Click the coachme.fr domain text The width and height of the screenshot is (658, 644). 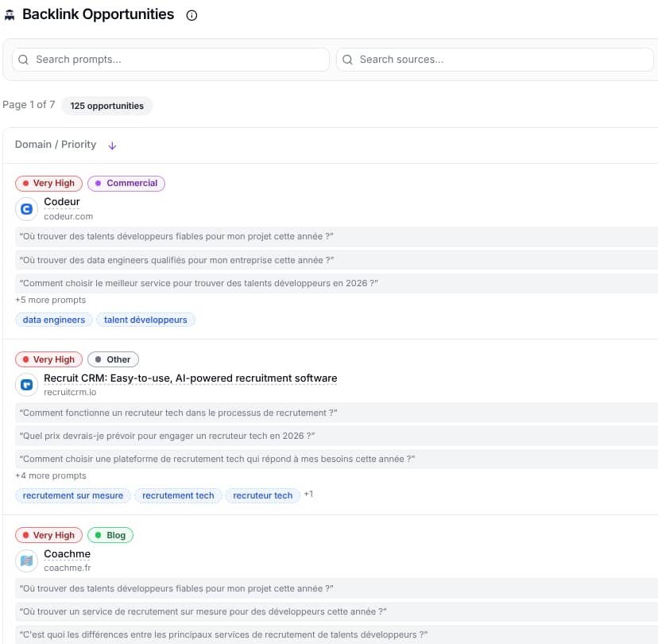tap(67, 568)
